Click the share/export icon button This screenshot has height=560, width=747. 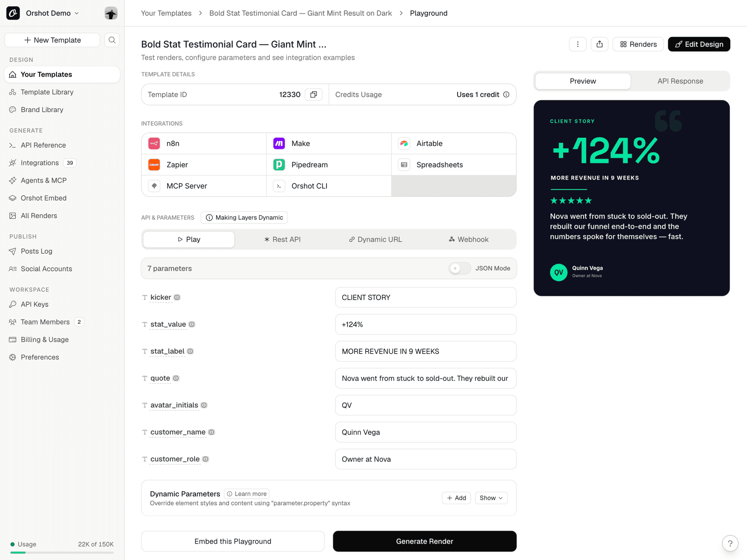pyautogui.click(x=599, y=44)
